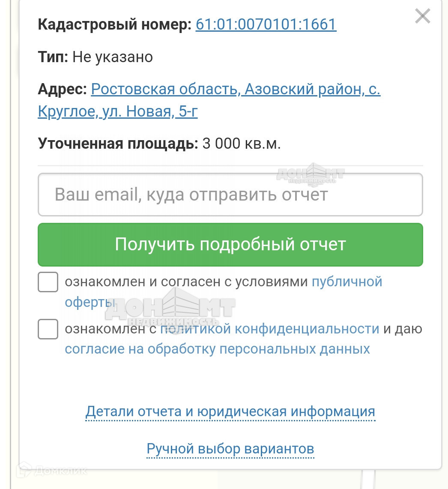Tick the public offer agreement checkbox
The width and height of the screenshot is (448, 489).
coord(48,282)
